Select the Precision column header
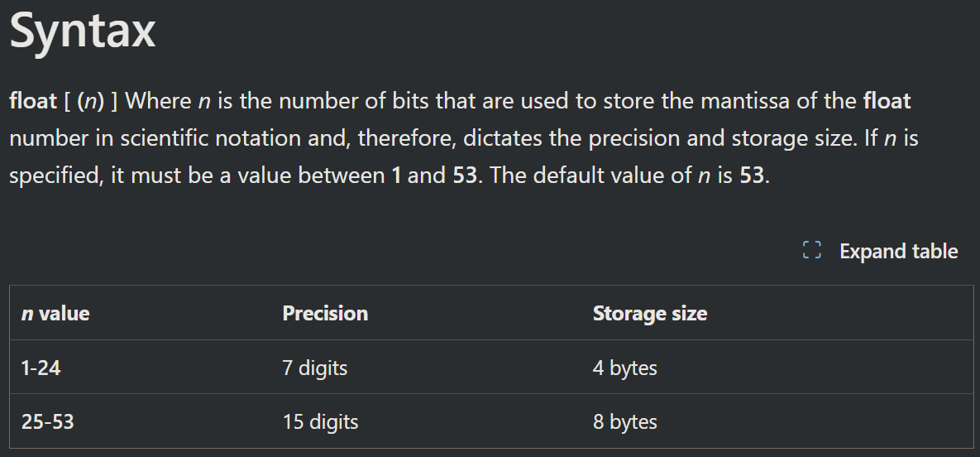Screen dimensions: 980x457 [x=325, y=314]
